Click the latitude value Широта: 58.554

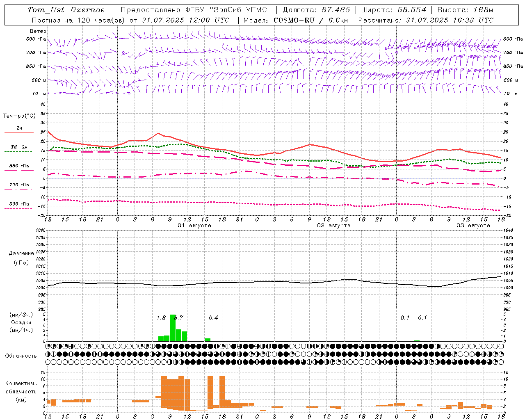coord(394,10)
